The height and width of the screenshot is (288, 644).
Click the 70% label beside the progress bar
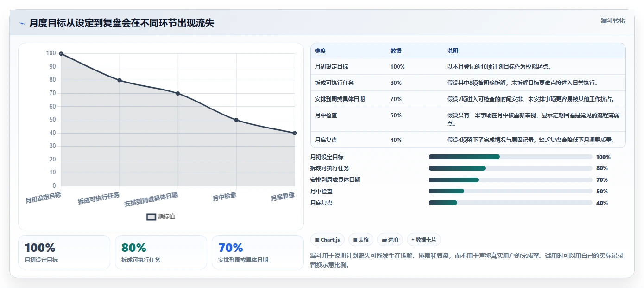coord(602,180)
